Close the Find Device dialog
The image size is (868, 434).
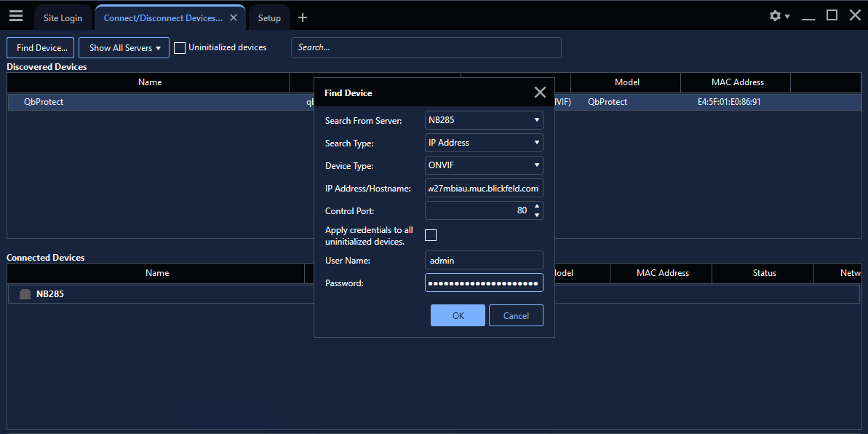(x=540, y=92)
